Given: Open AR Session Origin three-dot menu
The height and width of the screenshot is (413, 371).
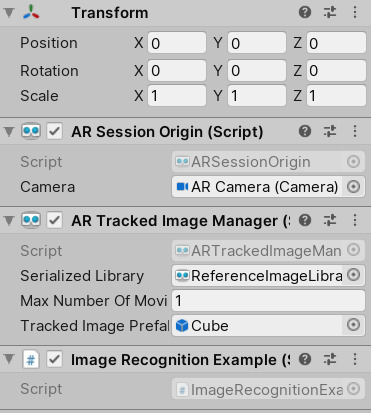Looking at the screenshot, I should tap(355, 131).
